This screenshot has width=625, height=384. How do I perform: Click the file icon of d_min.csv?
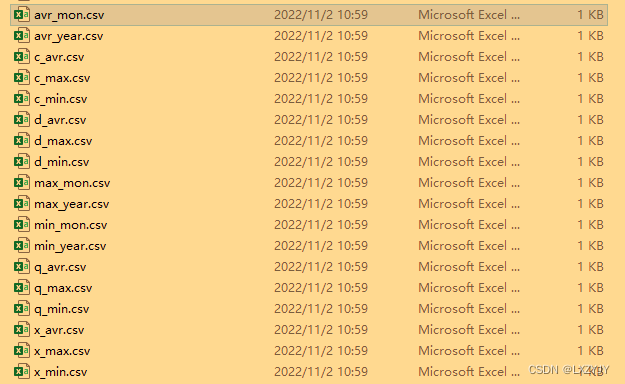pyautogui.click(x=22, y=162)
